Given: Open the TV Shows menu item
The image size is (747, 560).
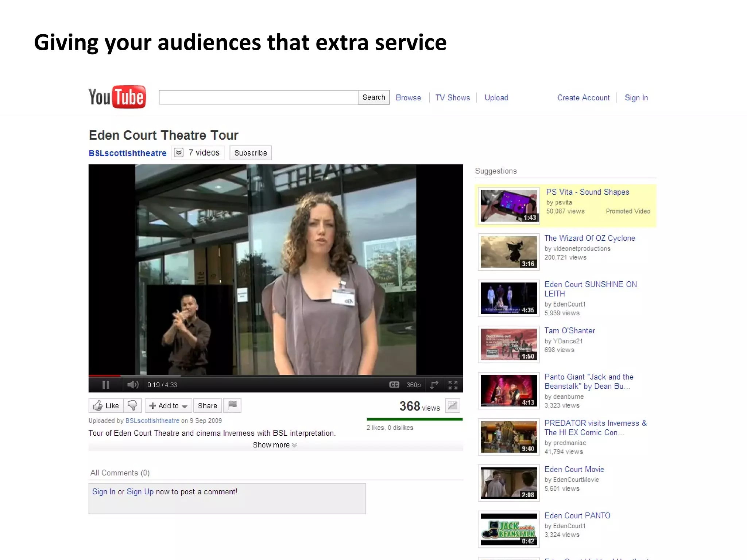Looking at the screenshot, I should [x=453, y=98].
